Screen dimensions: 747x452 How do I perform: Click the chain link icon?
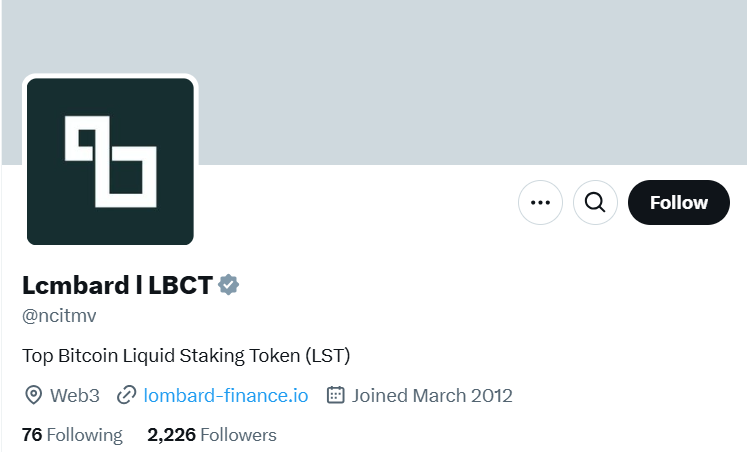pyautogui.click(x=126, y=395)
